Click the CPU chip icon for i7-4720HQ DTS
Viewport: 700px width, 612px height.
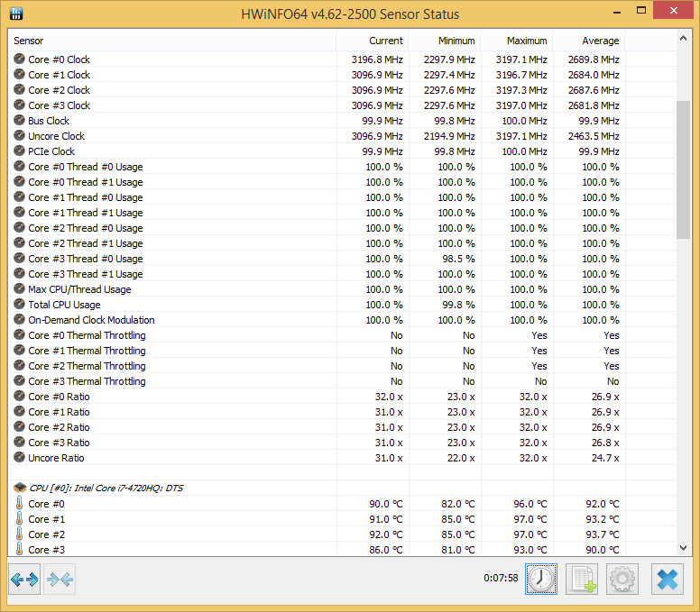pos(20,488)
